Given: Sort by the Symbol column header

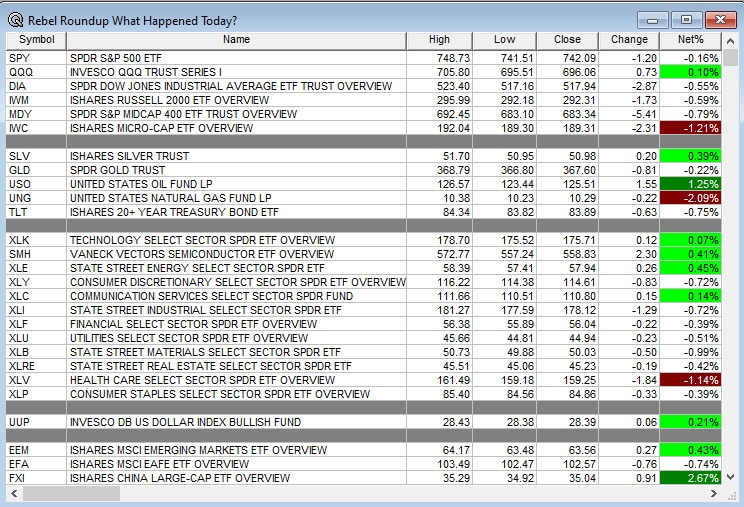Looking at the screenshot, I should tap(36, 40).
